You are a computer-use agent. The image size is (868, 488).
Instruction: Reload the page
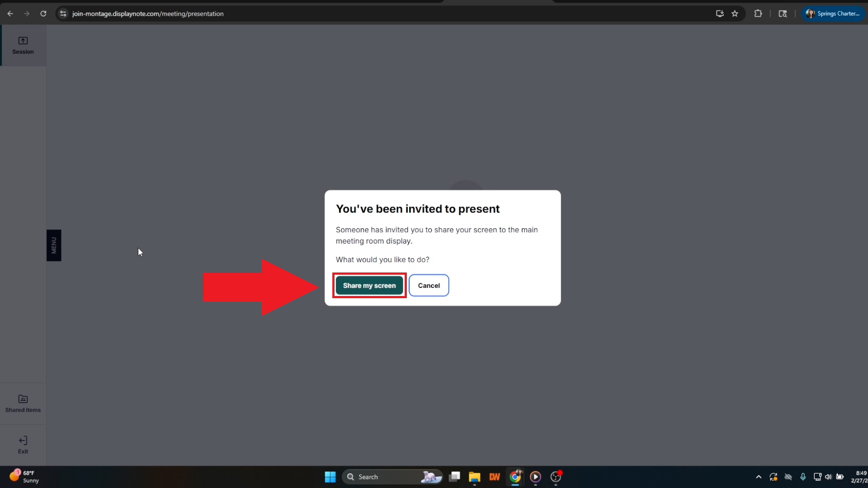(x=43, y=14)
